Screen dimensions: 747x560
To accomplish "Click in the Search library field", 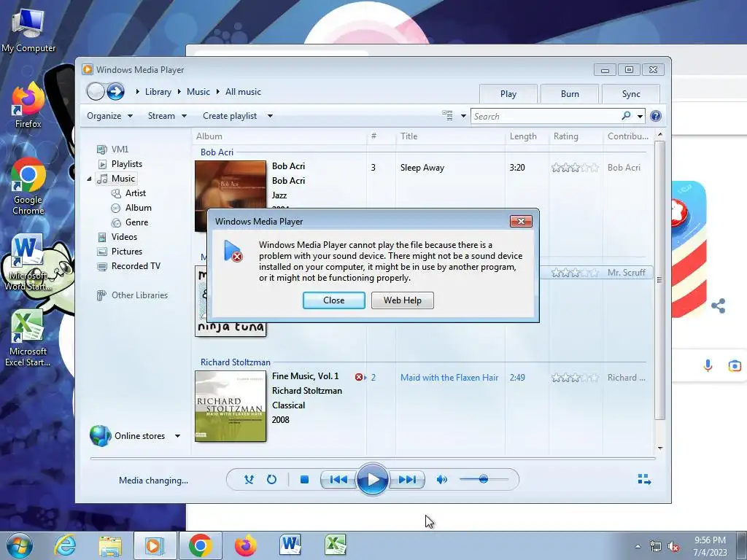I will (x=546, y=116).
